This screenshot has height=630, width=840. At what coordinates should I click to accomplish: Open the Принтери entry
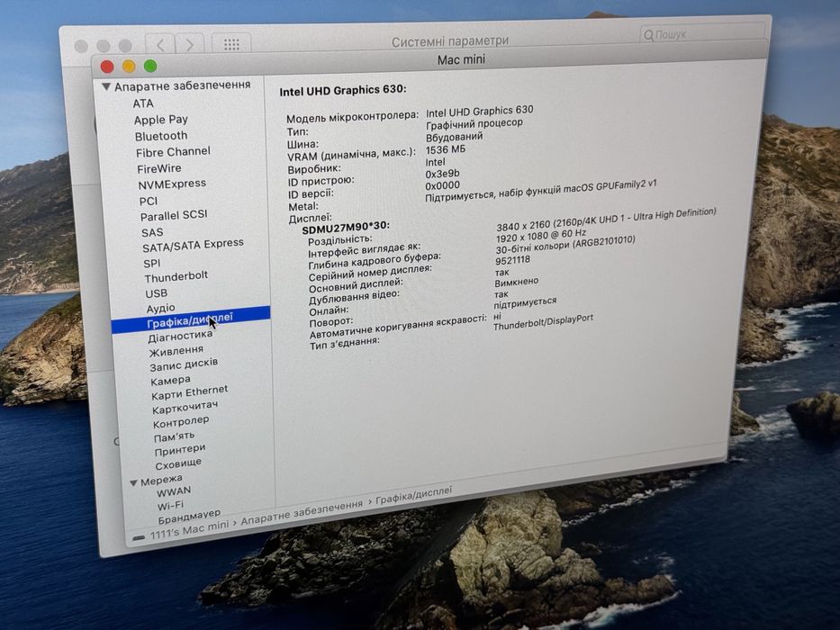180,450
